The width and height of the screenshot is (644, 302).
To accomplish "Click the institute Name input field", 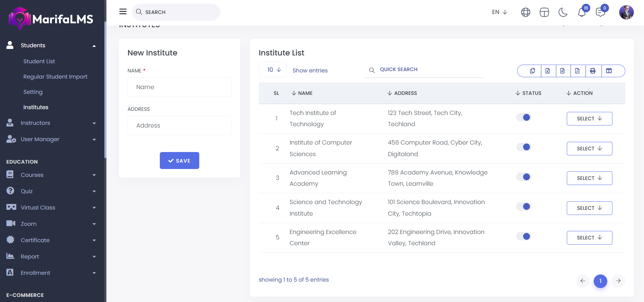I will [x=180, y=87].
